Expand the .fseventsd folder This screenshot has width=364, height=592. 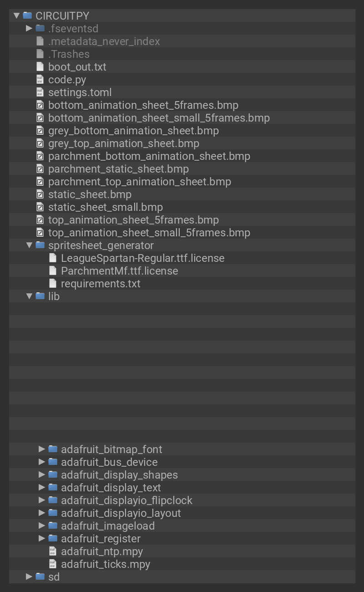29,28
